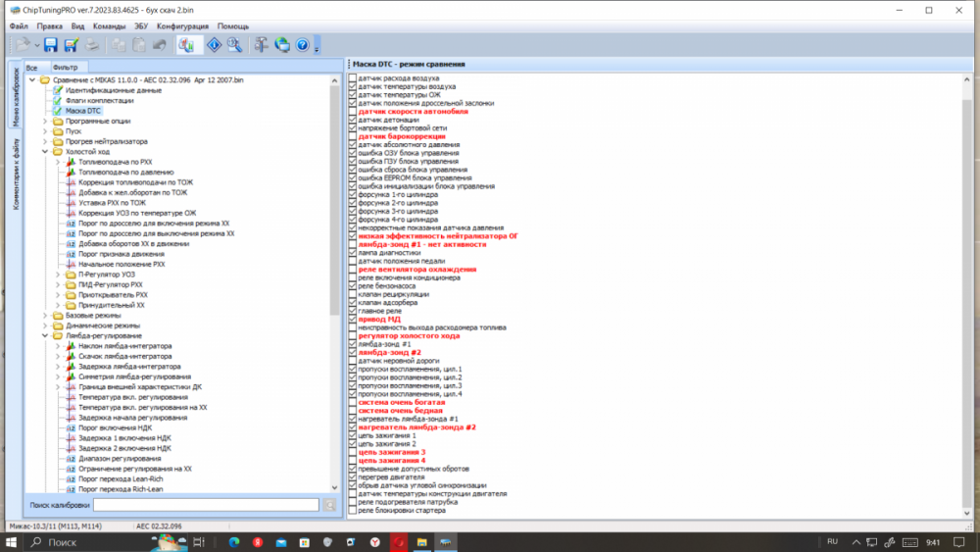
Task: Expand the 'Пуск' folder
Action: pyautogui.click(x=45, y=131)
